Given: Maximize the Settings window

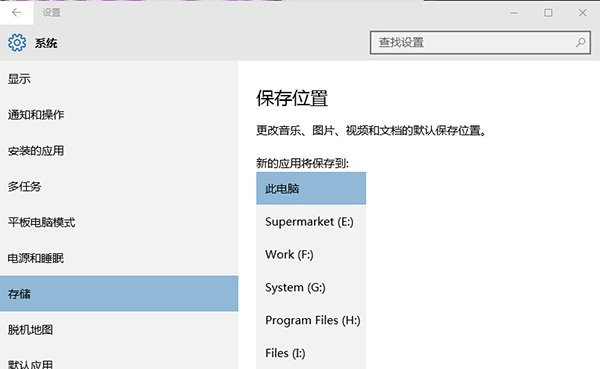Looking at the screenshot, I should pyautogui.click(x=548, y=13).
